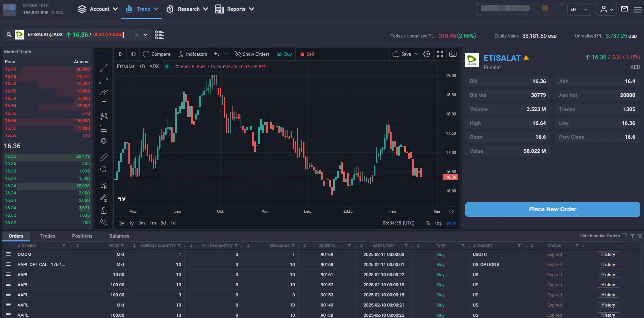The image size is (644, 318).
Task: Click Compare to add symbol
Action: [x=157, y=54]
